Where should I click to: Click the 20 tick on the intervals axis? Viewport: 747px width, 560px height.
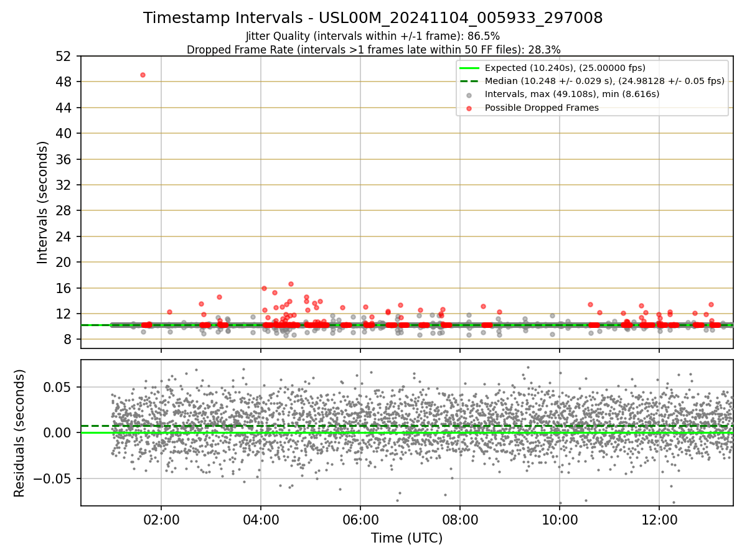pos(65,262)
